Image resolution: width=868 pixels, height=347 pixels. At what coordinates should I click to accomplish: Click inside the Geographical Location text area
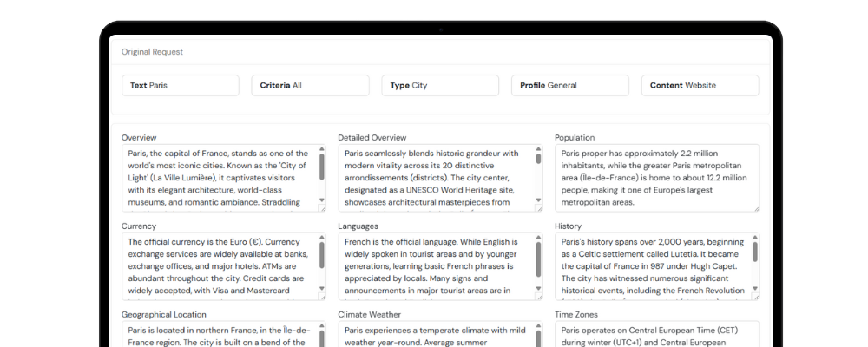point(217,336)
